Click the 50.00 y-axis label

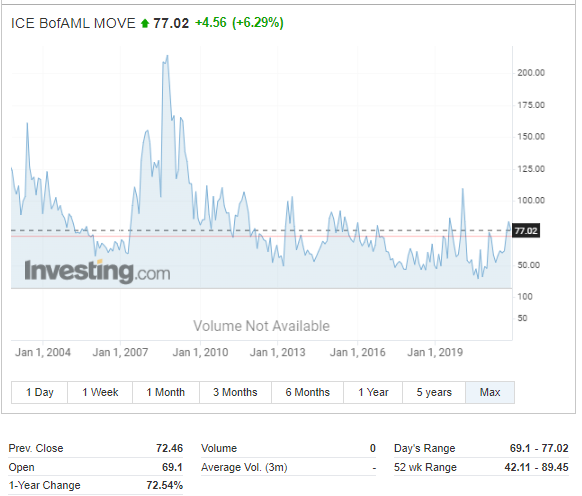pos(529,265)
